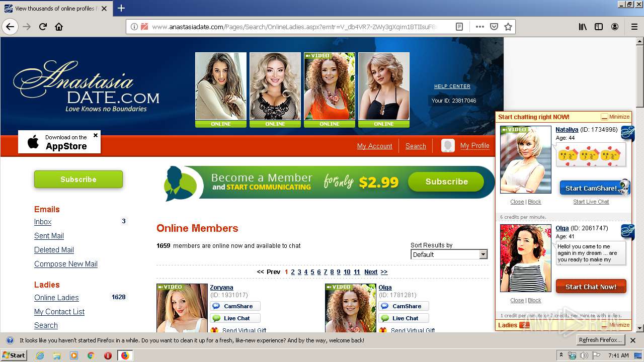Jump to last page with >> link
The width and height of the screenshot is (644, 362).
tap(384, 272)
